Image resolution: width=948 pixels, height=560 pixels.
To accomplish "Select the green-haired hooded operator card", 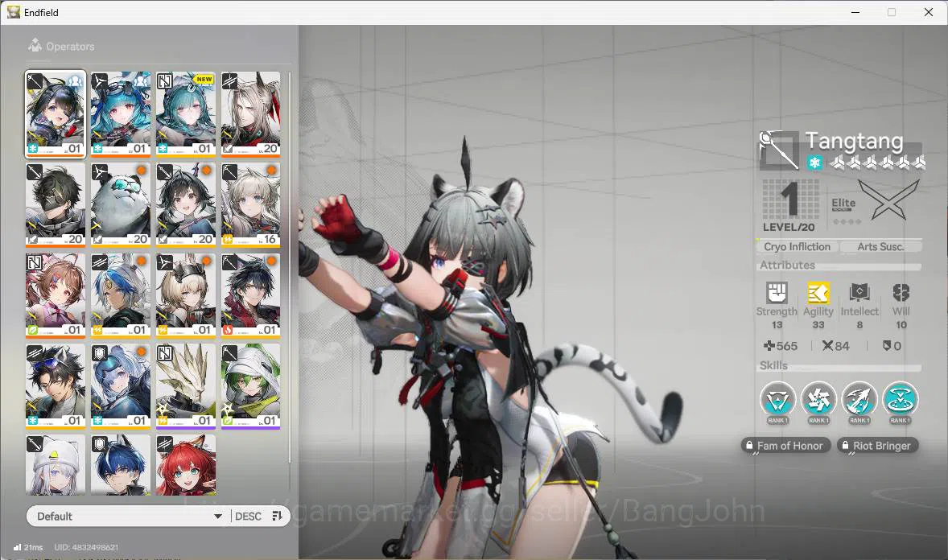I will tap(251, 386).
